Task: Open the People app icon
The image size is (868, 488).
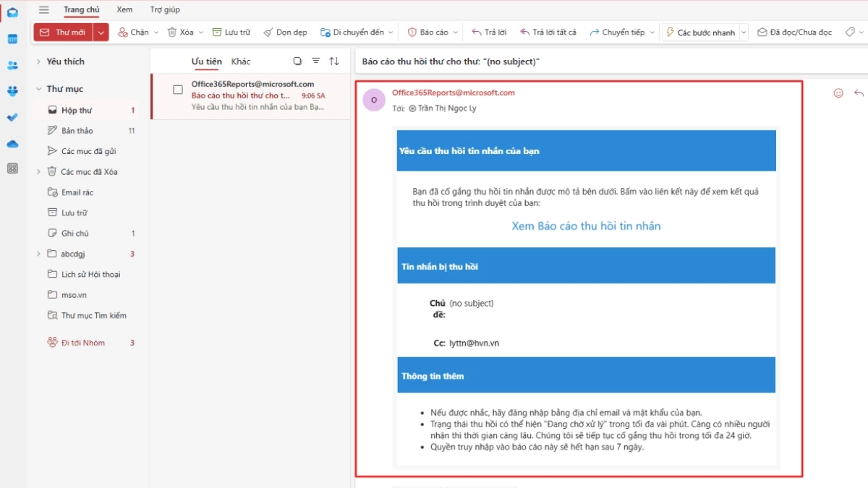Action: click(12, 65)
